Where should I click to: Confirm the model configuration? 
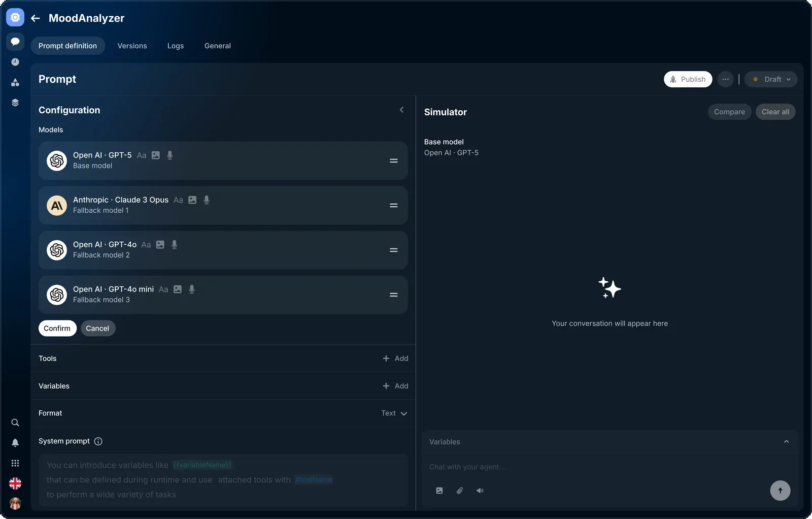[57, 328]
